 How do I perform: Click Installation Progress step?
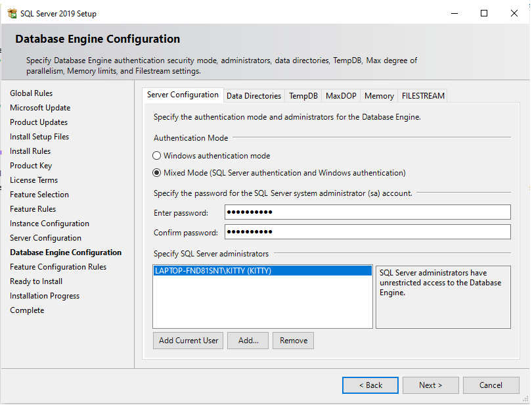[45, 296]
